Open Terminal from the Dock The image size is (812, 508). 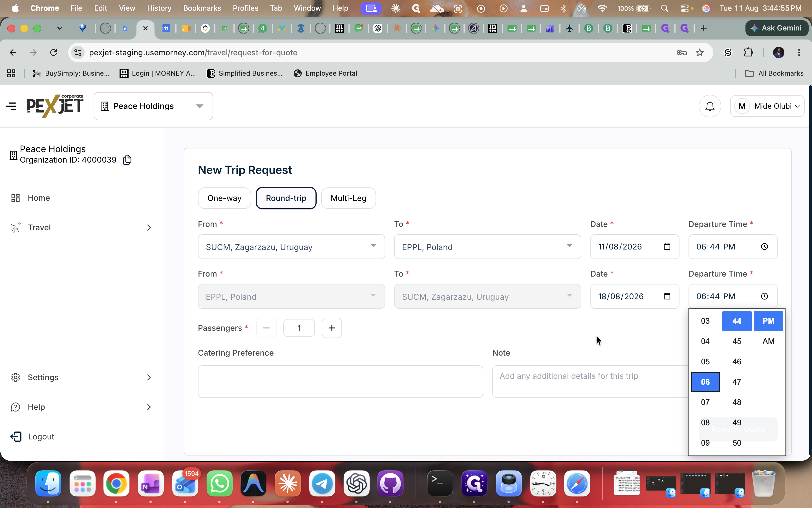coord(440,483)
